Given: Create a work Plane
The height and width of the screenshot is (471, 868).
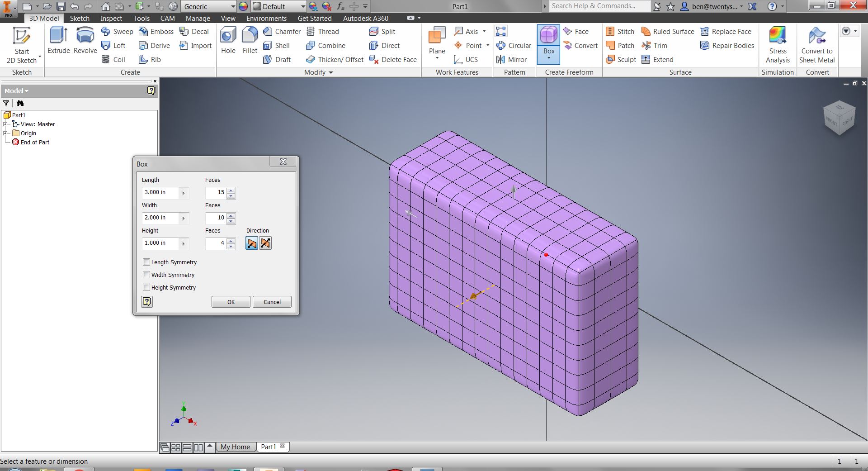Looking at the screenshot, I should pos(437,43).
